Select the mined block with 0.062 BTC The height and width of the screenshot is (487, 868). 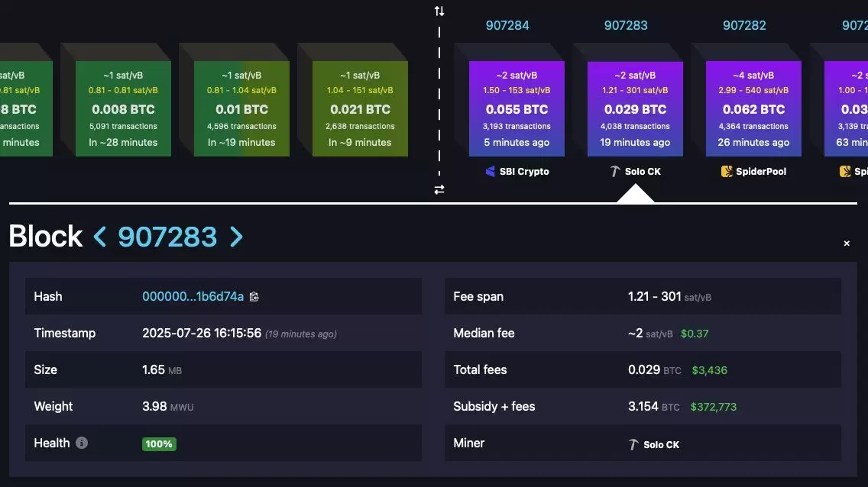(753, 108)
